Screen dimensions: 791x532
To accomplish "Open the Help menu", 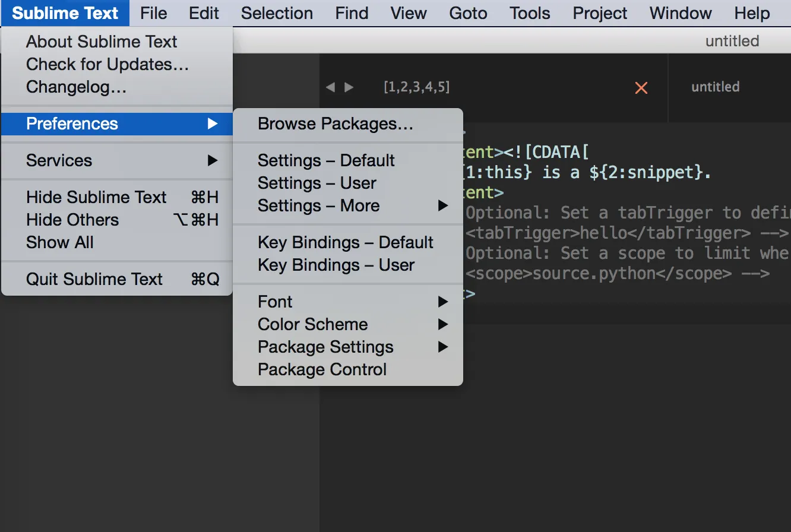I will point(751,13).
